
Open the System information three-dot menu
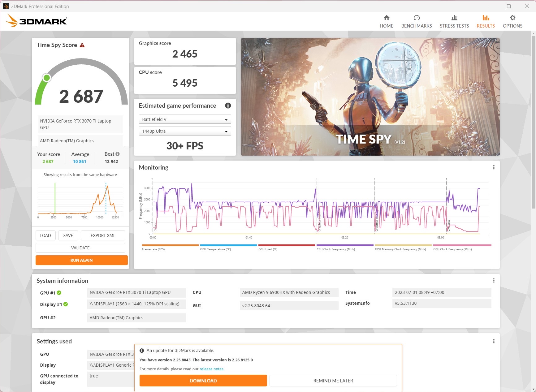pos(494,281)
